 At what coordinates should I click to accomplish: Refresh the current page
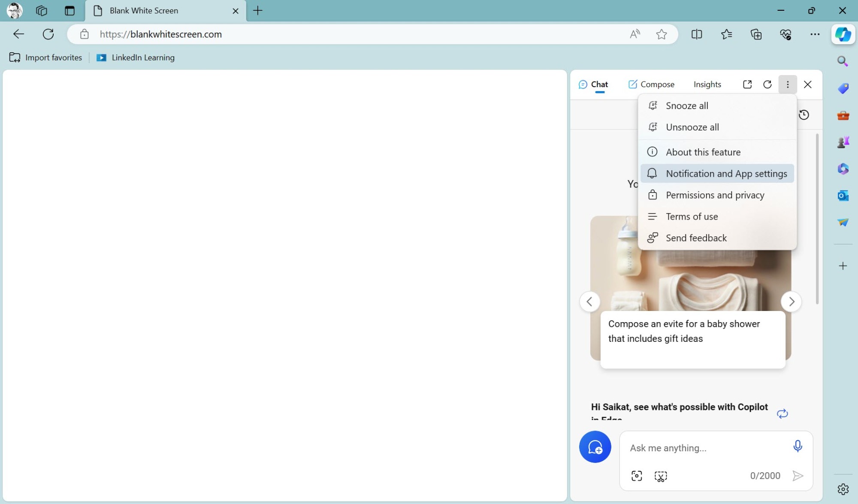point(48,34)
